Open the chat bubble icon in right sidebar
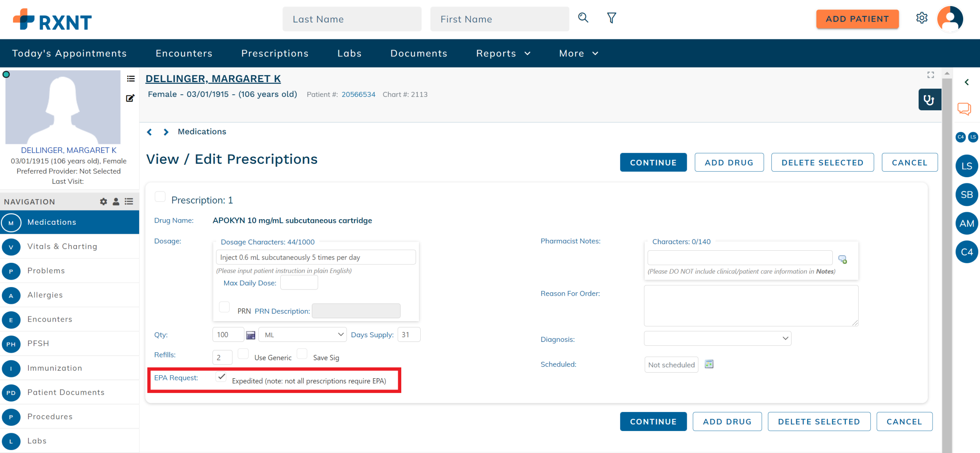Image resolution: width=980 pixels, height=453 pixels. pyautogui.click(x=964, y=109)
